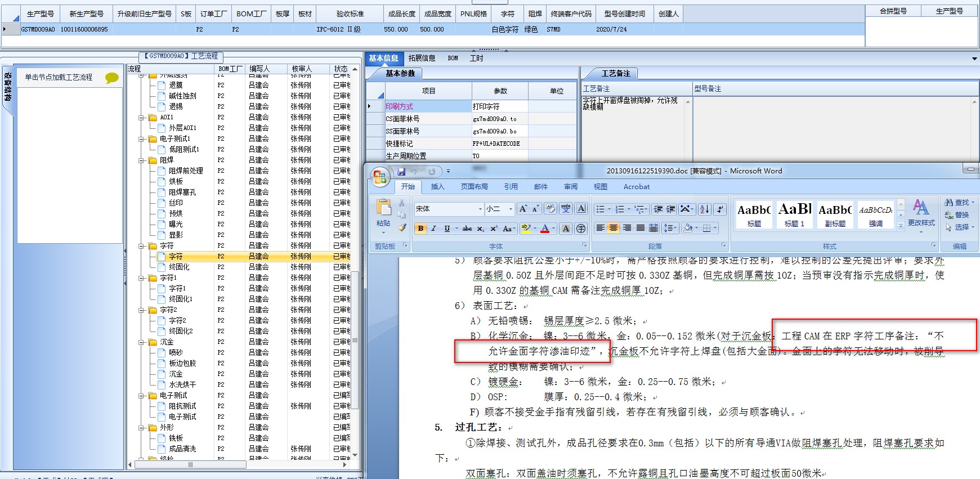Pick the text highlight color swatch
This screenshot has height=479, width=980.
click(526, 229)
